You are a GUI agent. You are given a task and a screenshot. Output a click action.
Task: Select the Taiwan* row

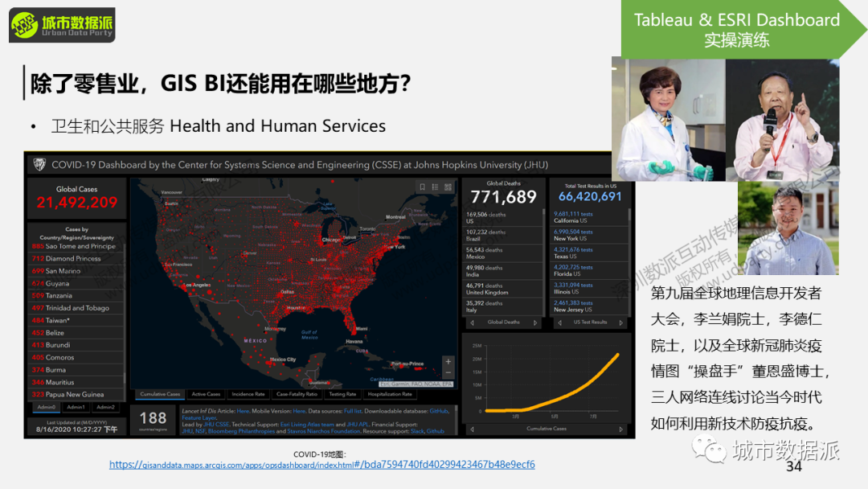pyautogui.click(x=76, y=320)
